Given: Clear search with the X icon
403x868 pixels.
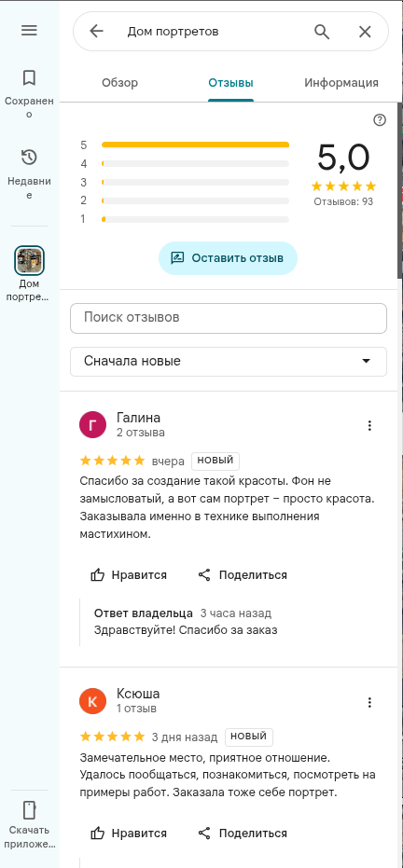Looking at the screenshot, I should click(x=365, y=32).
